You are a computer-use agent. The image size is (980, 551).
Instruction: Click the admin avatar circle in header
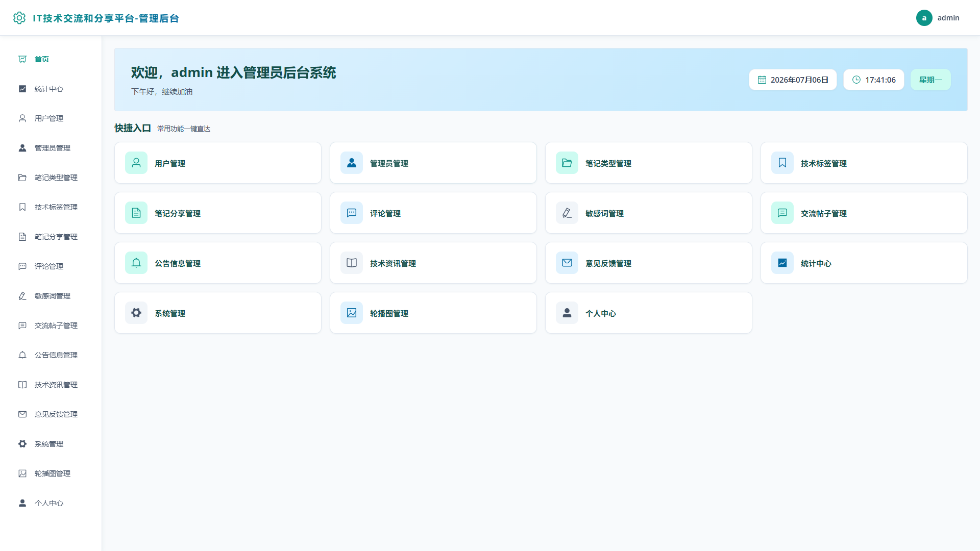coord(924,18)
